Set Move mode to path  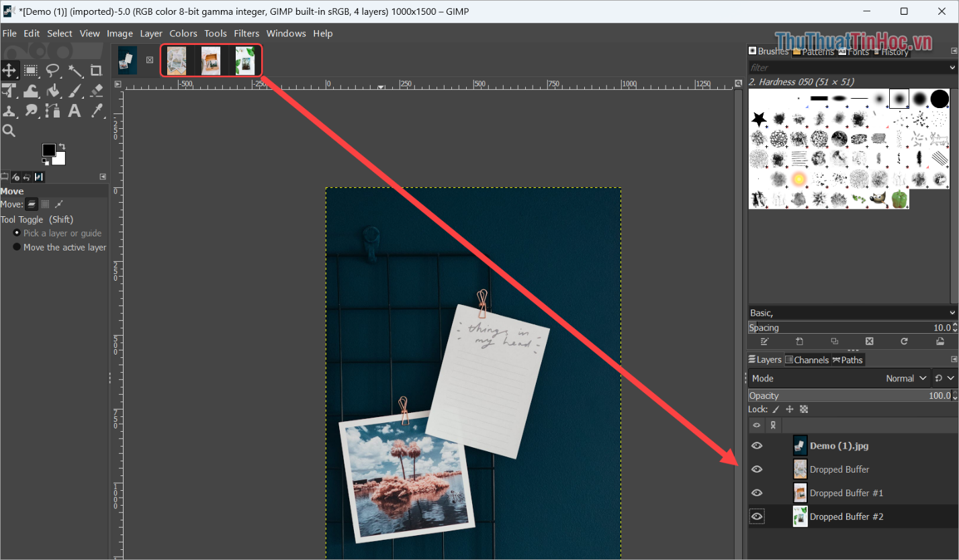click(59, 204)
